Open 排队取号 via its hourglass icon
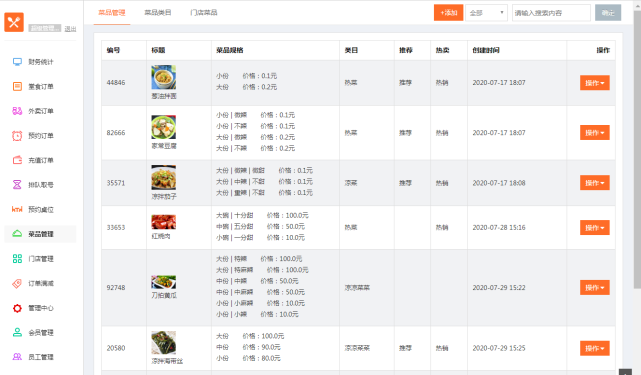Image resolution: width=641 pixels, height=375 pixels. point(17,185)
